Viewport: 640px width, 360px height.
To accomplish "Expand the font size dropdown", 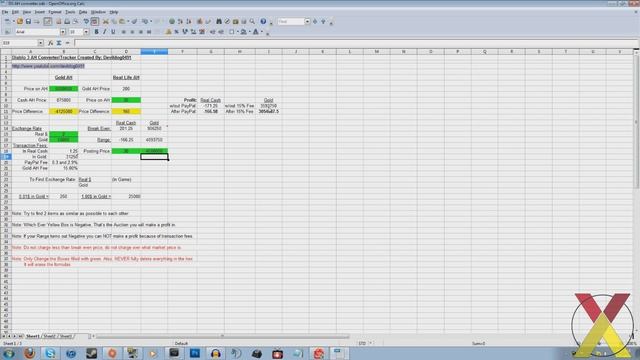I will click(86, 32).
